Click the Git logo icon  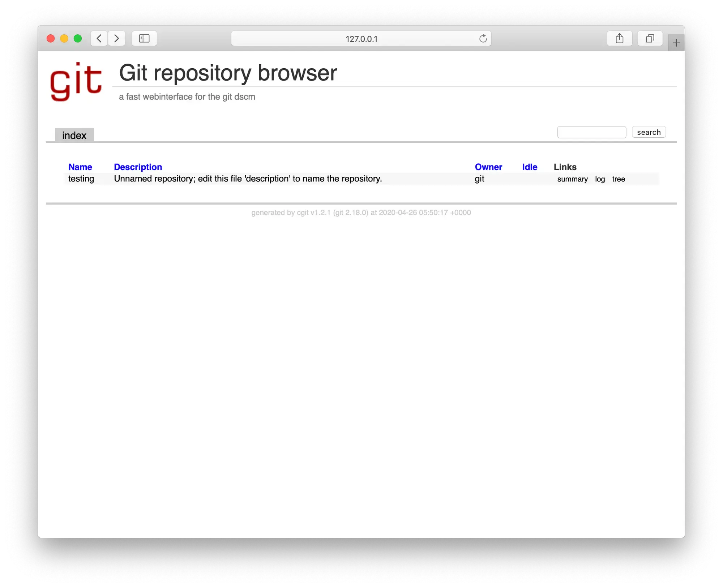[x=76, y=81]
